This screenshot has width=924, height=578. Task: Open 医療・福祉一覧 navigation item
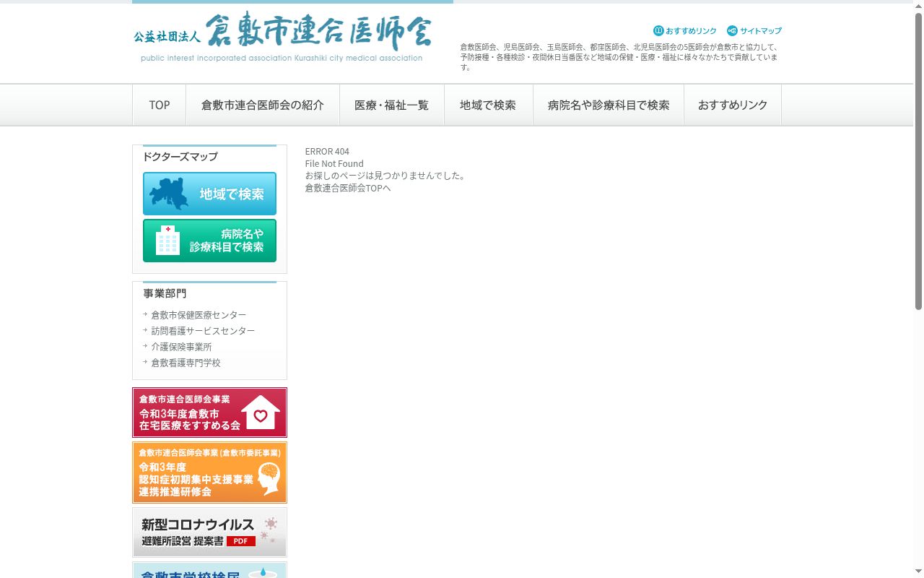[x=391, y=105]
